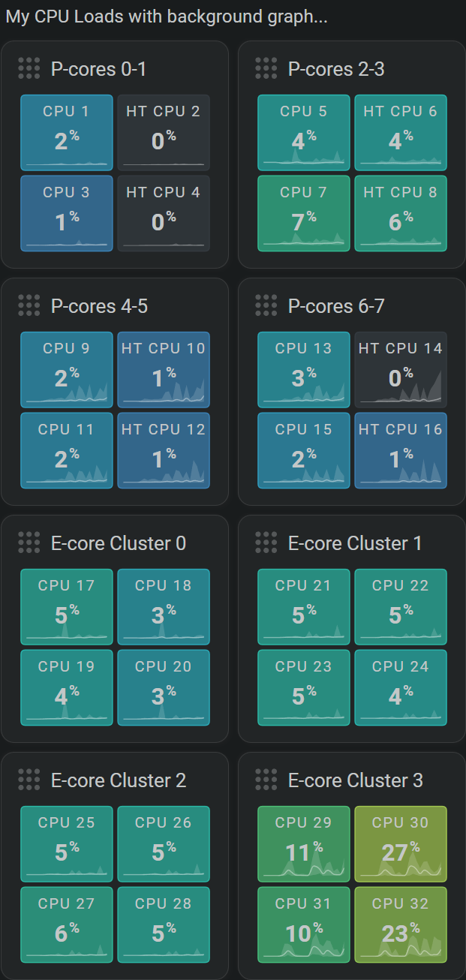Click the "P-cores 4-5" card title

point(99,306)
